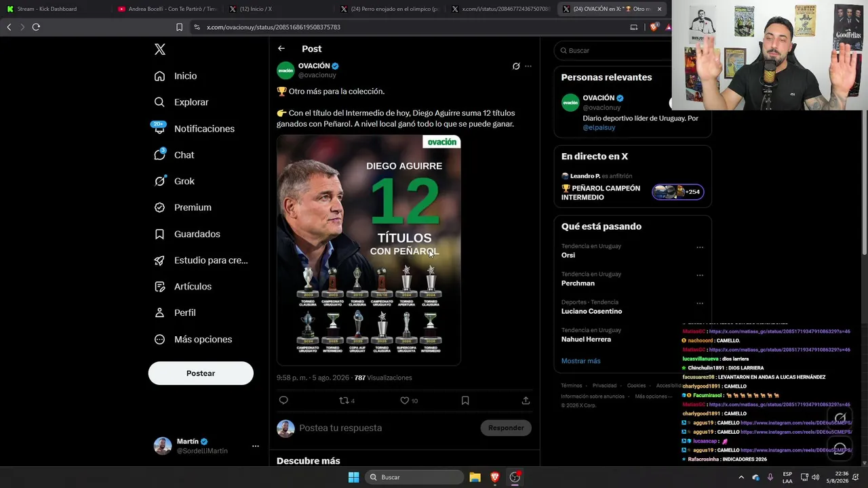This screenshot has height=488, width=868.
Task: Reply to the post with comment icon
Action: point(283,401)
